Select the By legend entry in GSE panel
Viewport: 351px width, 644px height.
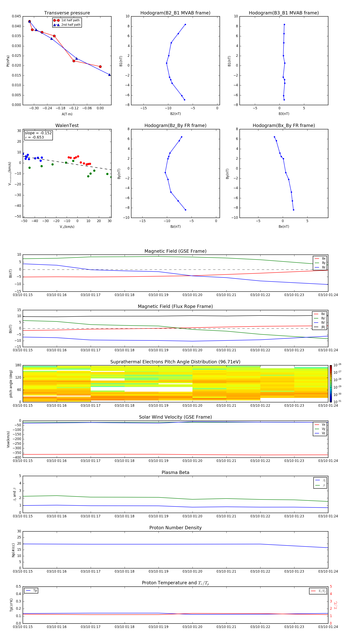click(320, 263)
